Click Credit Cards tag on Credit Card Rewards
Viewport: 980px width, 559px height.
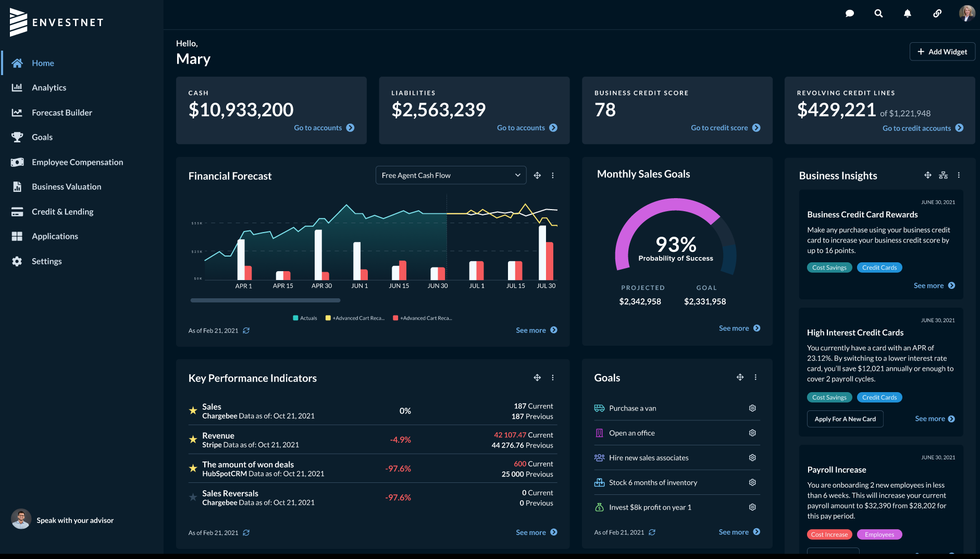[x=879, y=268]
